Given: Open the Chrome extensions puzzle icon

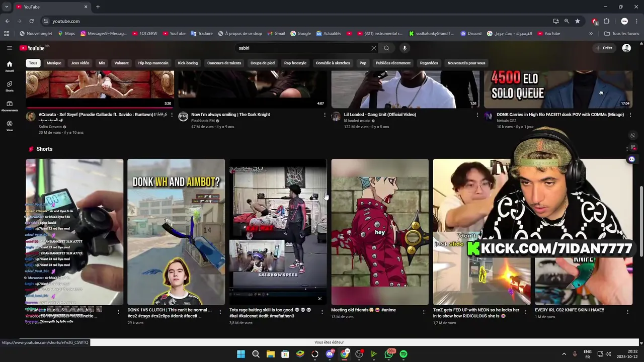Looking at the screenshot, I should click(x=606, y=21).
